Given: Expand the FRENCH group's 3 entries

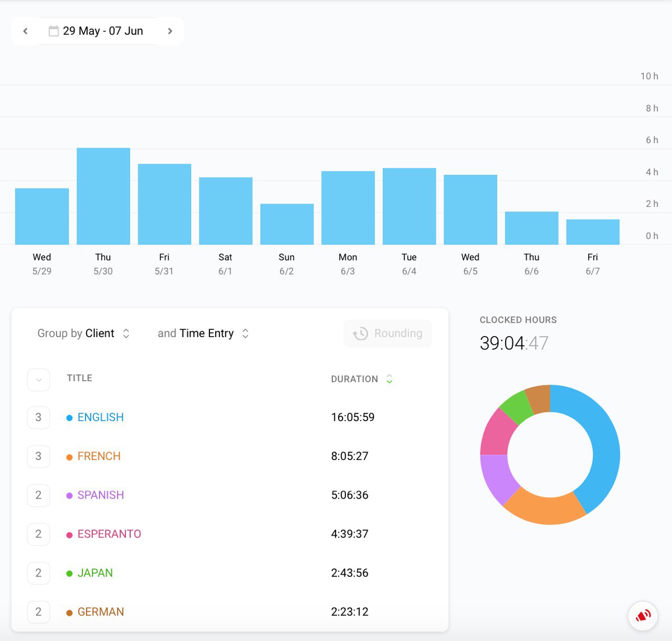Looking at the screenshot, I should coord(38,456).
